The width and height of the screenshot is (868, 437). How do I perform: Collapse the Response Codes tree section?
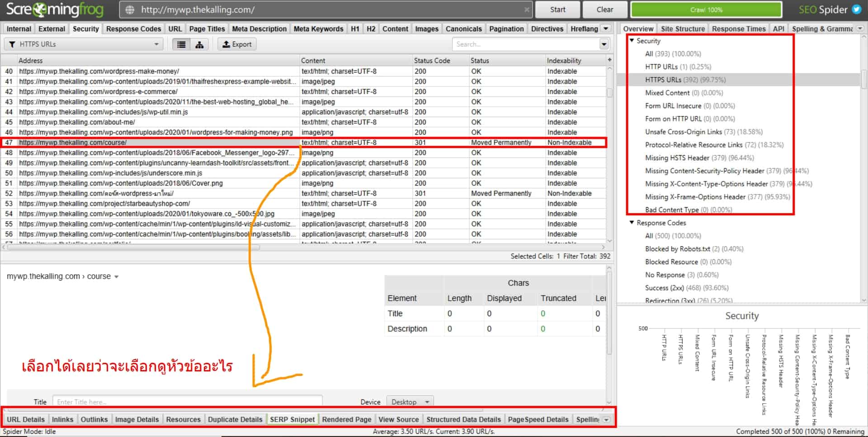coord(632,223)
